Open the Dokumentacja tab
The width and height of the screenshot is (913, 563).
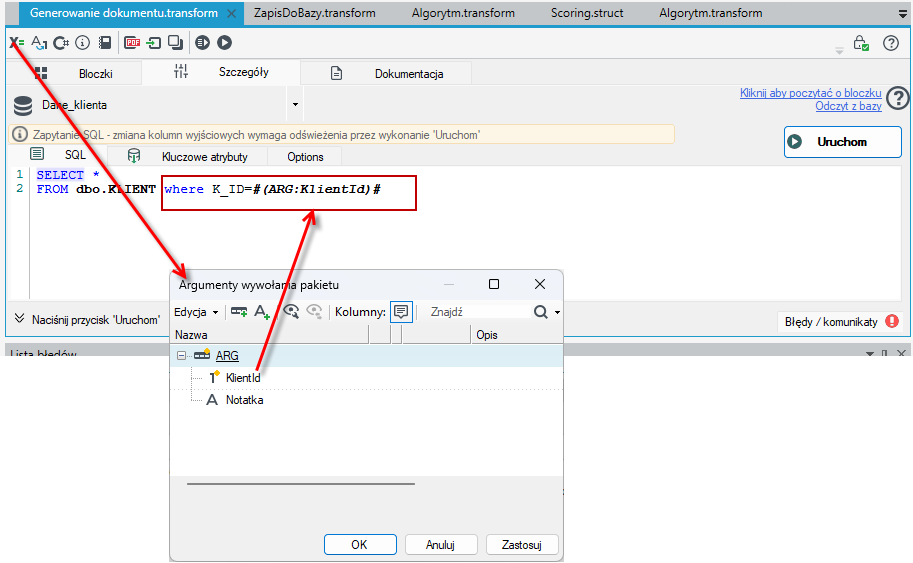[387, 73]
